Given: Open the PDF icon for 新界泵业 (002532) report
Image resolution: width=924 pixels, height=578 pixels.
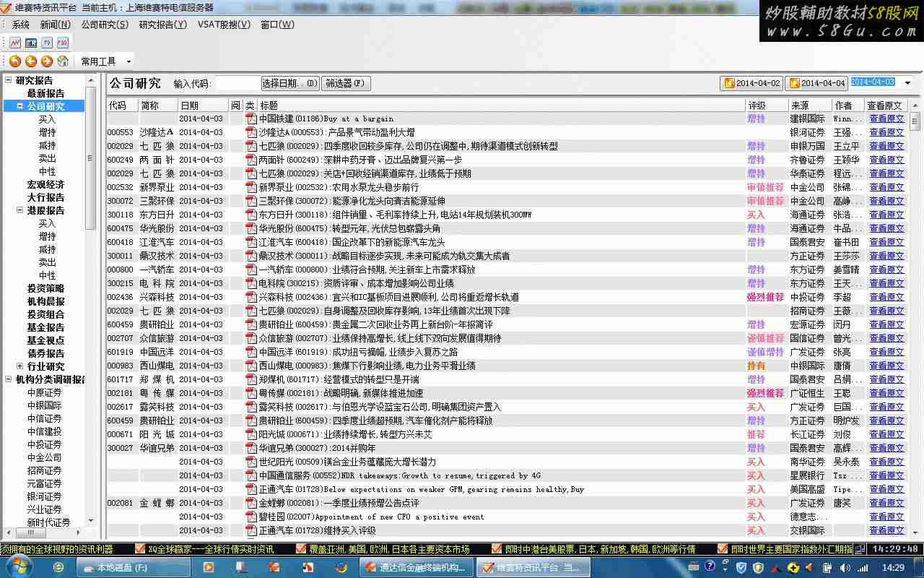Looking at the screenshot, I should (x=251, y=187).
